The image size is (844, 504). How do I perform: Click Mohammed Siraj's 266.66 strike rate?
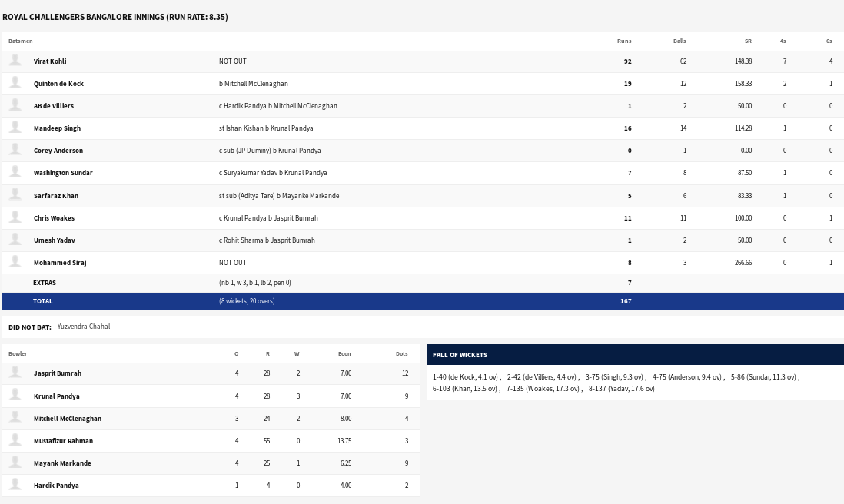click(x=743, y=263)
